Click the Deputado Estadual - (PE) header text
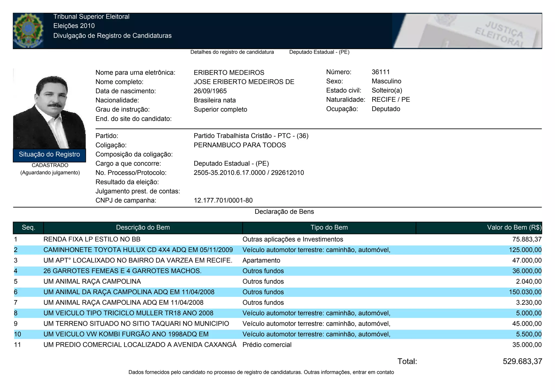 coord(319,52)
